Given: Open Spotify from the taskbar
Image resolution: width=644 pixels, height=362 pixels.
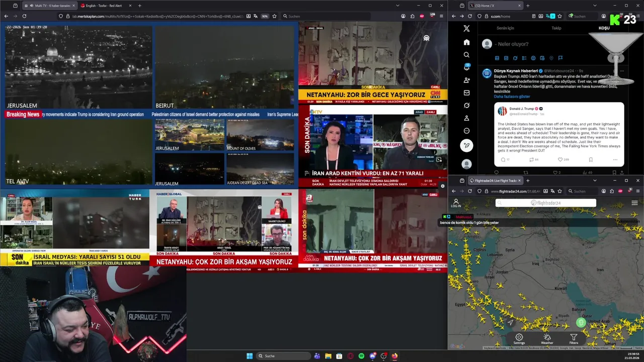Looking at the screenshot, I should [x=361, y=356].
